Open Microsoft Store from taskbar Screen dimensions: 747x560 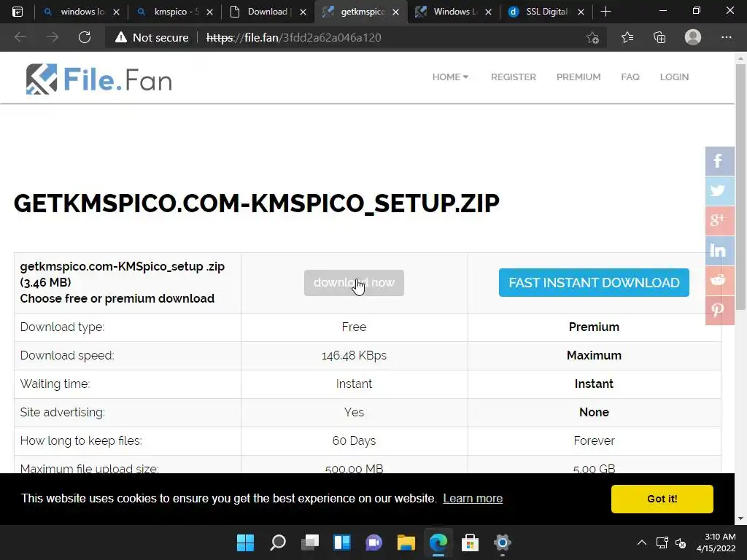(471, 542)
